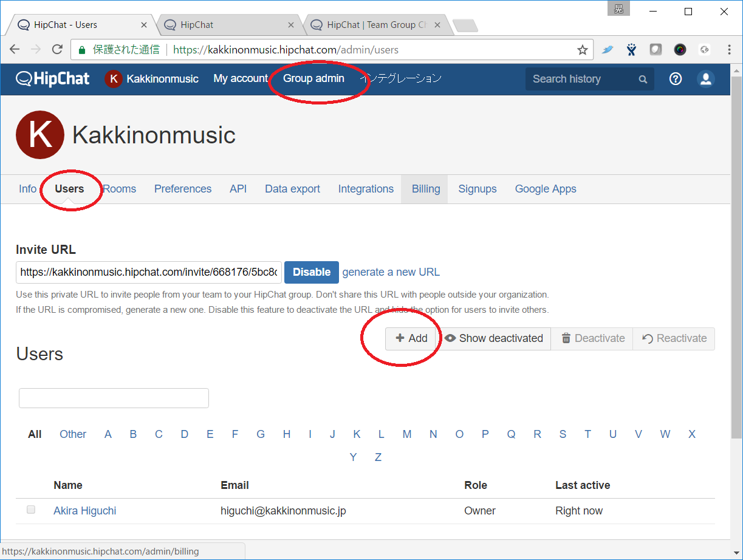Click the white globe extension icon
Viewport: 743px width, 560px height.
pyautogui.click(x=704, y=50)
